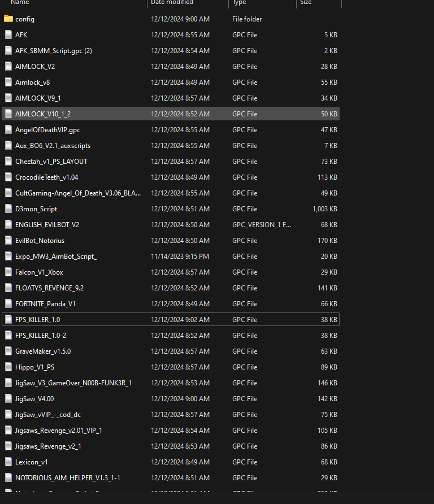Sort by the Type column header
This screenshot has width=434, height=504.
239,2
